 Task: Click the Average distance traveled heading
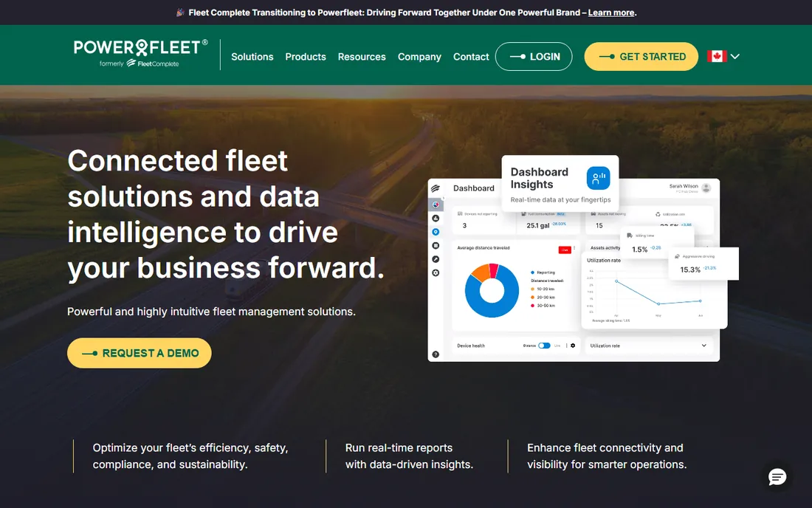point(484,248)
